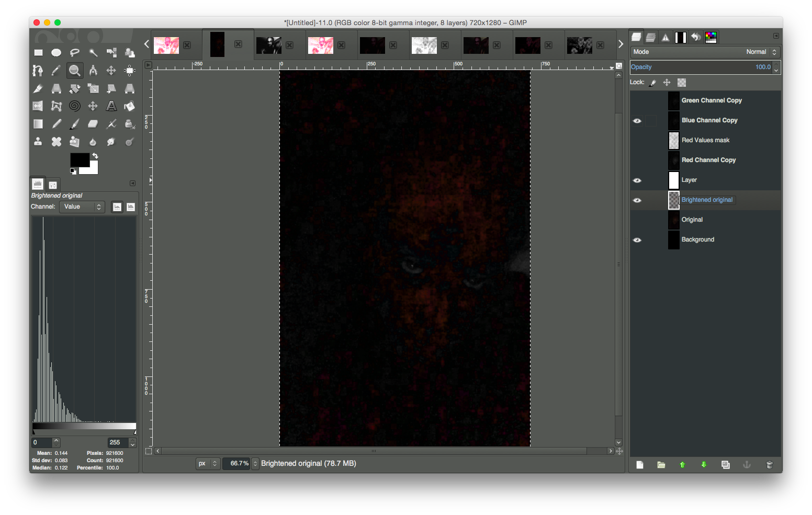Lower the selected layer
812x515 pixels.
pos(704,465)
